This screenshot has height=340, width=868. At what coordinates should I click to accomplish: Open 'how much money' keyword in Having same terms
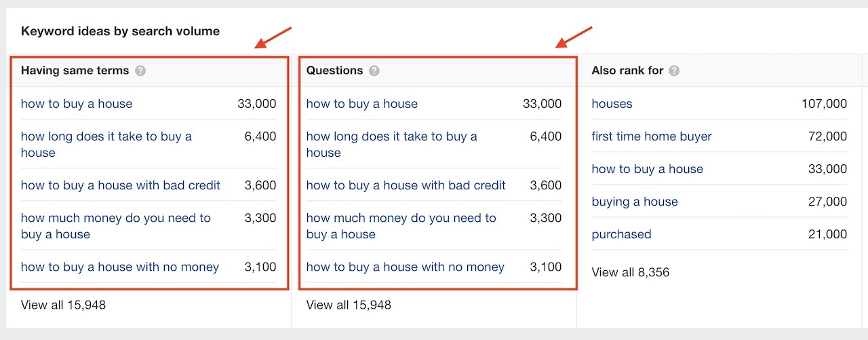click(x=116, y=226)
